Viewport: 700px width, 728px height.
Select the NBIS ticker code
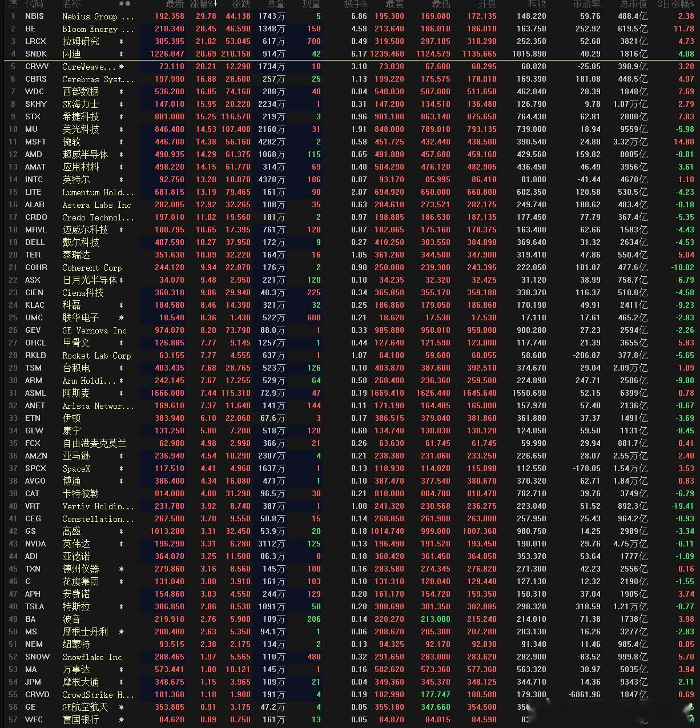34,17
